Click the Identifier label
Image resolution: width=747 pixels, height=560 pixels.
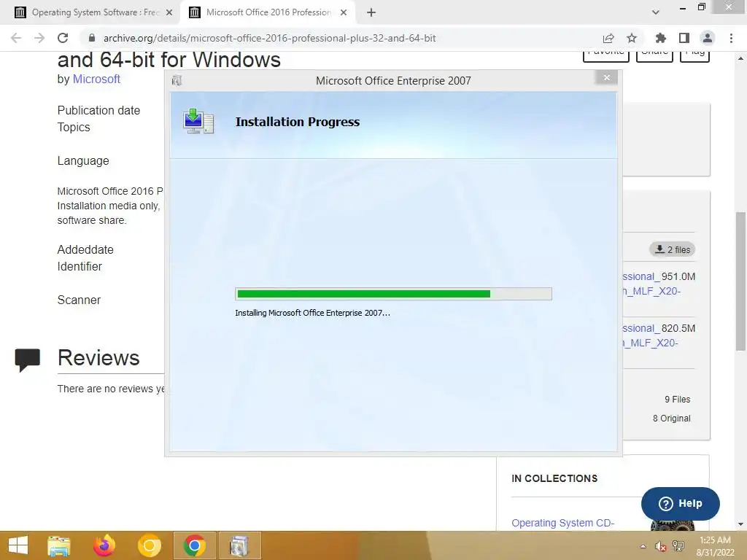point(80,267)
